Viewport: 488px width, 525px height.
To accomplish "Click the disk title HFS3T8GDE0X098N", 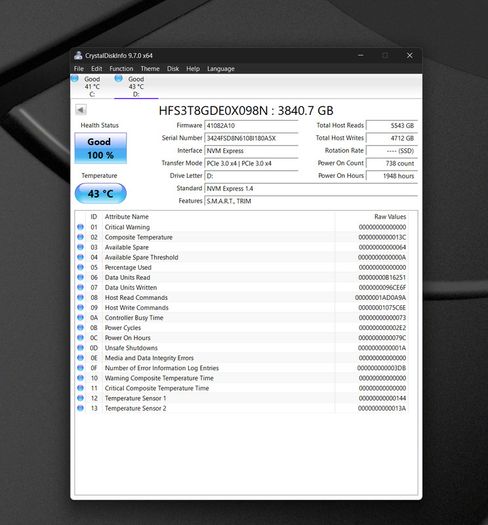I will click(213, 110).
